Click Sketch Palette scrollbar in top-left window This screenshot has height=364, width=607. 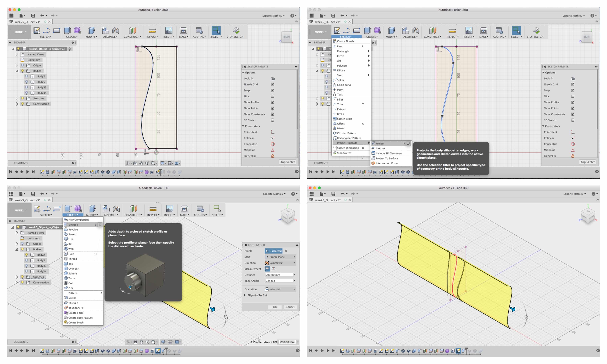click(297, 99)
